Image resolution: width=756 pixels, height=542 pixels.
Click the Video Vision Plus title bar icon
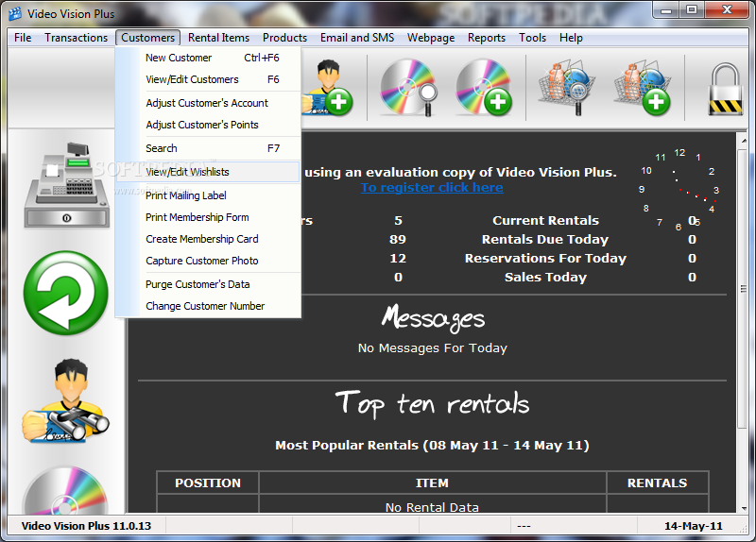click(15, 14)
